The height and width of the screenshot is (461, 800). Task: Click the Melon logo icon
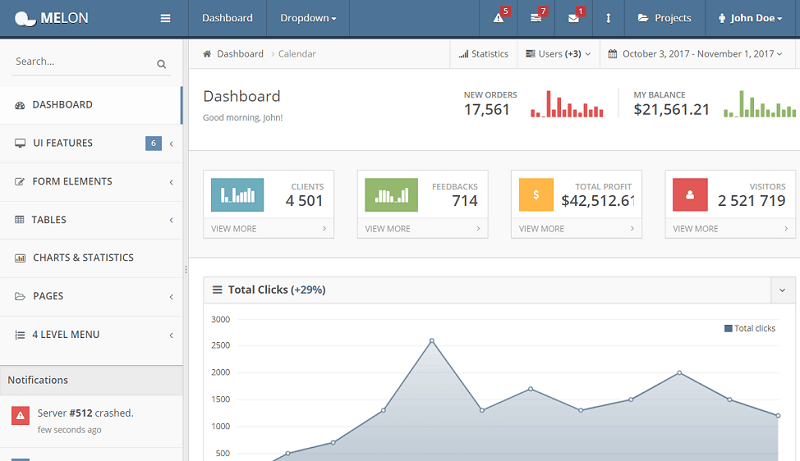click(25, 18)
